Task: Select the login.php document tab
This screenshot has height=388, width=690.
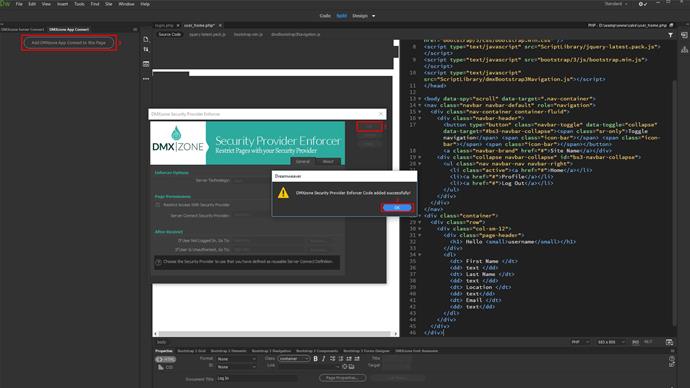Action: point(164,26)
